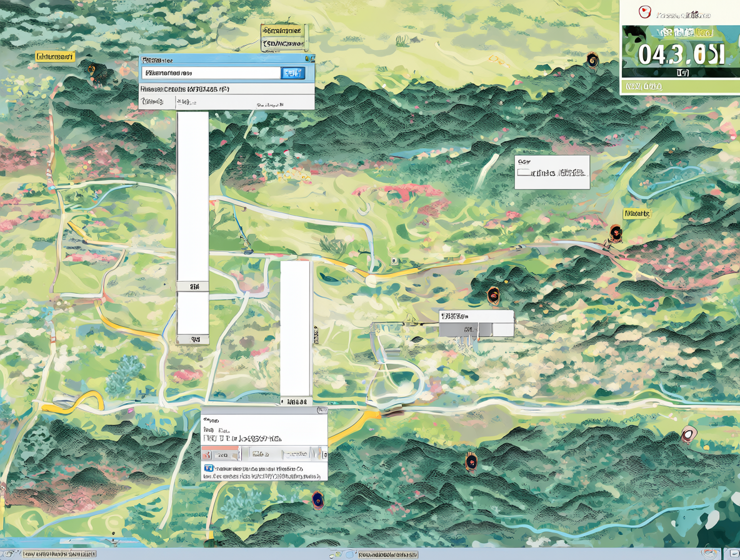Click the large white number readout
Image resolution: width=740 pixels, height=560 pixels.
pyautogui.click(x=681, y=54)
